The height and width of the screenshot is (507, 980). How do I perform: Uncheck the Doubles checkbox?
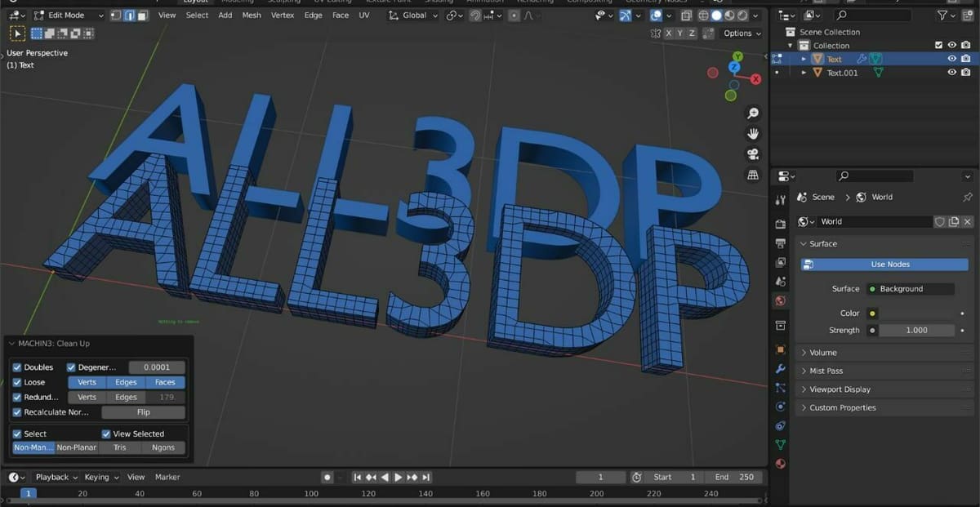[x=17, y=367]
